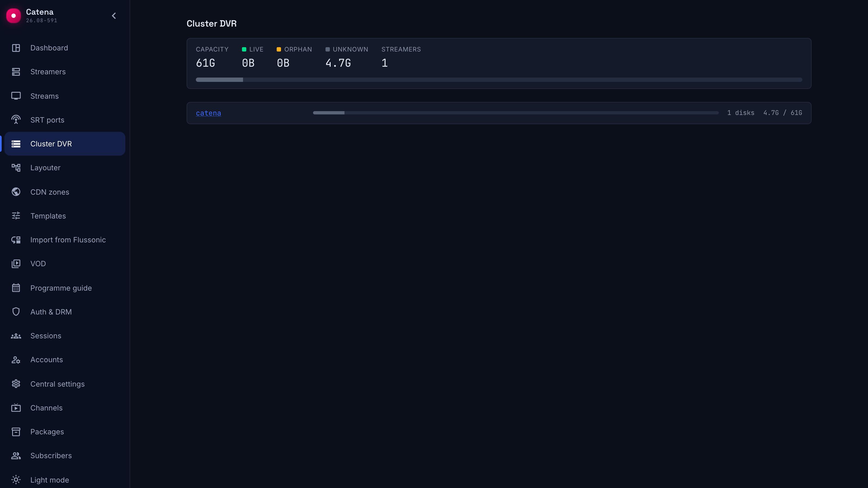Open the Sessions page

point(65,336)
